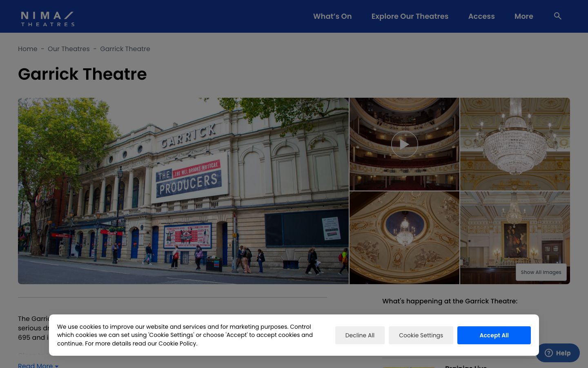588x368 pixels.
Task: View the Garrick exterior main photo
Action: [183, 191]
